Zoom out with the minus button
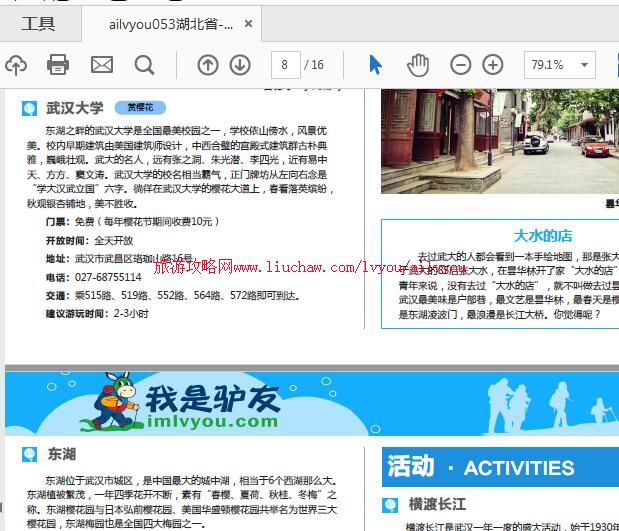619x531 pixels. click(460, 65)
